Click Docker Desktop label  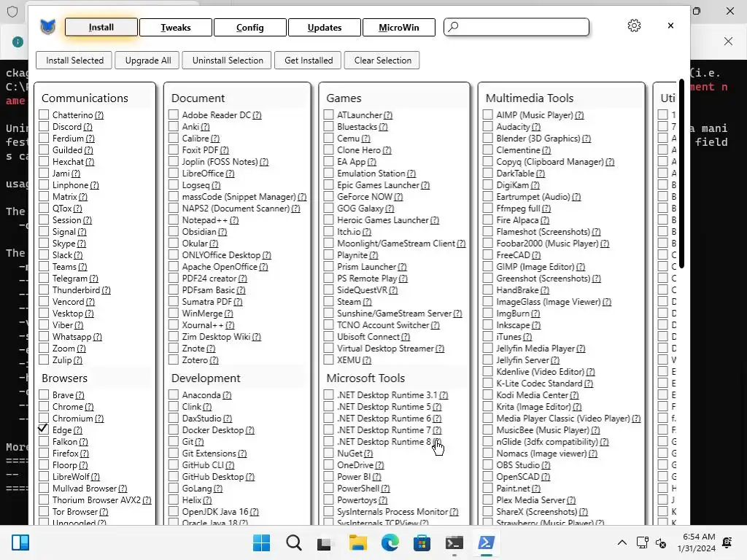[213, 430]
